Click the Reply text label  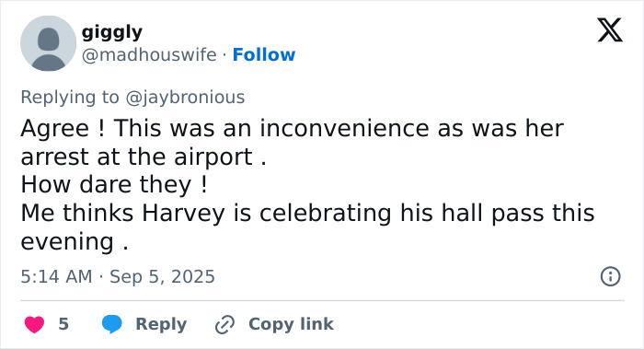(161, 324)
